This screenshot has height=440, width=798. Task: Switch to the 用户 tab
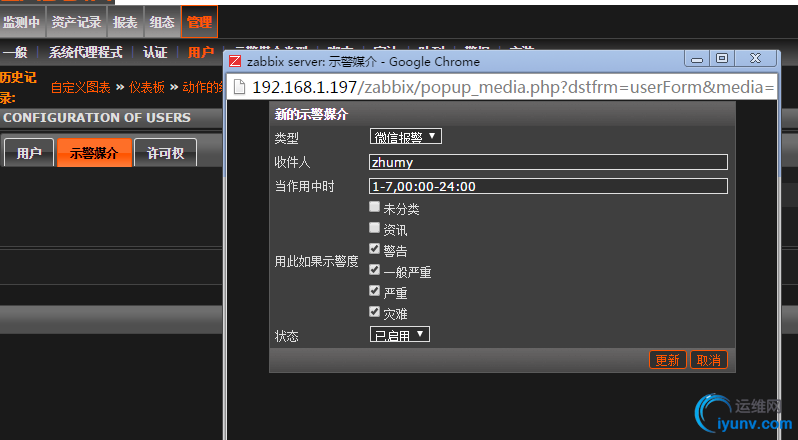pos(28,153)
